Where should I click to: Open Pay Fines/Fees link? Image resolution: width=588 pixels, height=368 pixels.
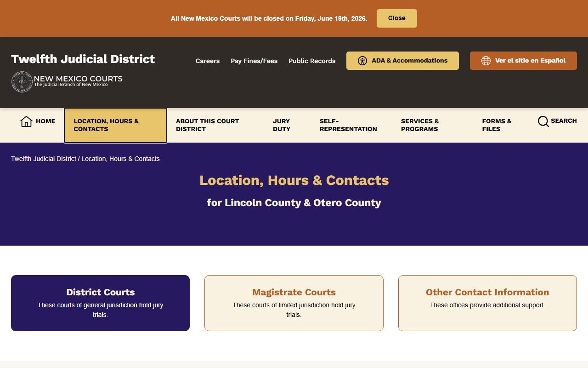pos(254,61)
